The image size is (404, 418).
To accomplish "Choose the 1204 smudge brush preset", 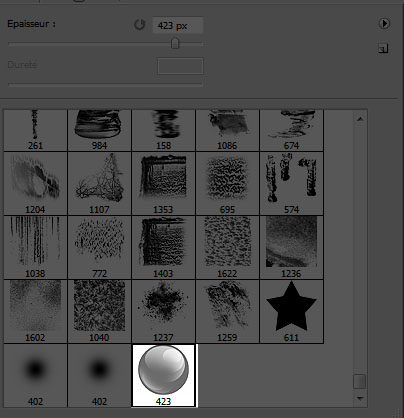I will point(35,183).
